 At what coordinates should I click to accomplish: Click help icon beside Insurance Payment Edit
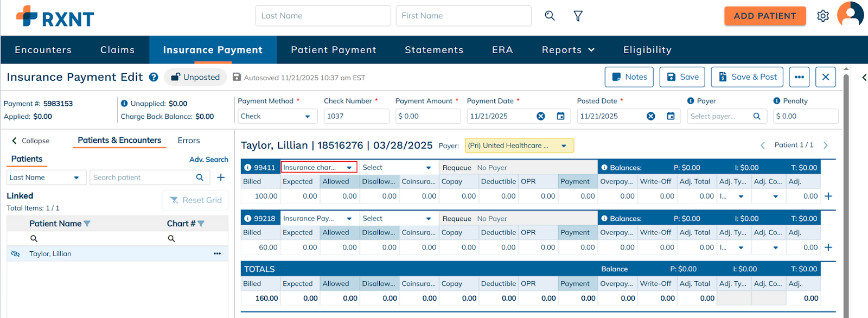click(154, 77)
